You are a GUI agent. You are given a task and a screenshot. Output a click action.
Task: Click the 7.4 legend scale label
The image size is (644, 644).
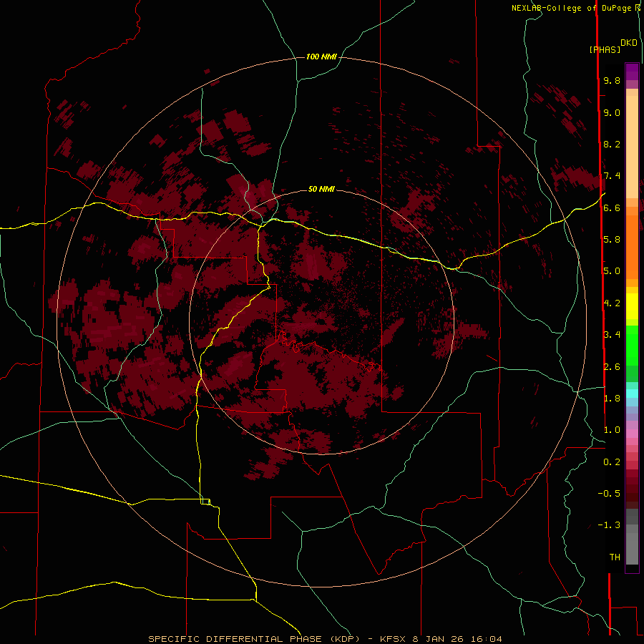(612, 176)
